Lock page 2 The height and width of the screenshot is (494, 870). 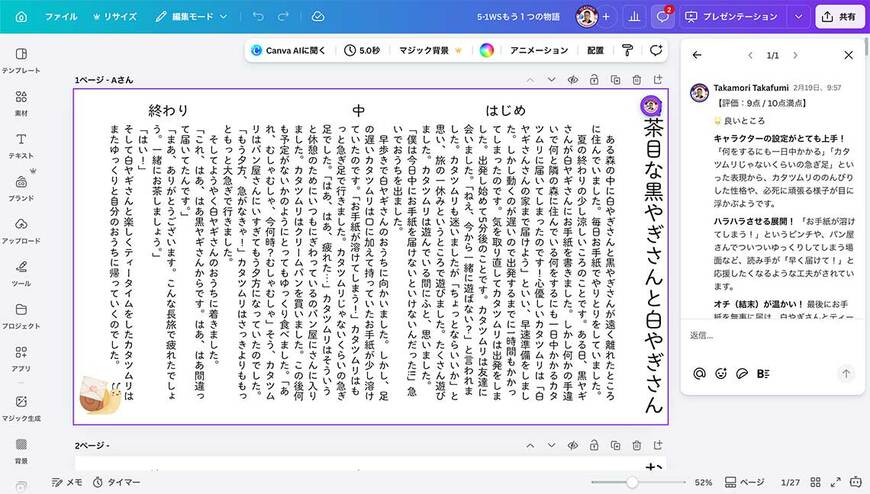click(x=594, y=445)
